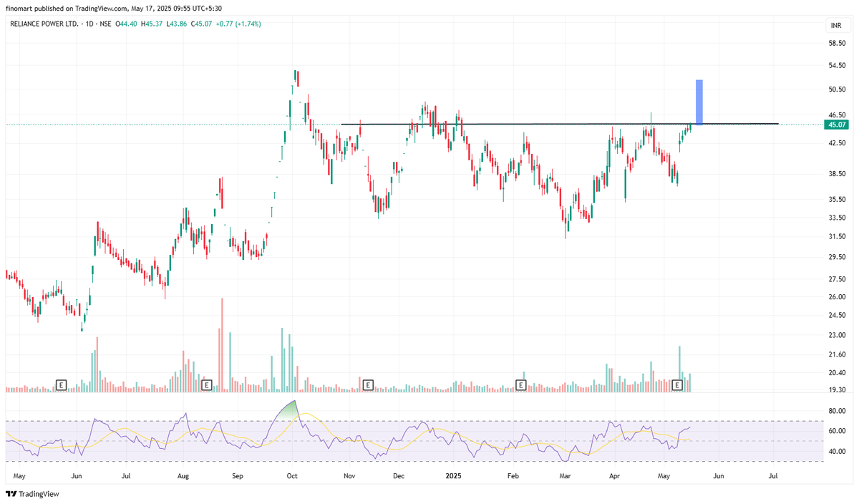859x504 pixels.
Task: Click the Nov label on time axis
Action: (x=349, y=475)
